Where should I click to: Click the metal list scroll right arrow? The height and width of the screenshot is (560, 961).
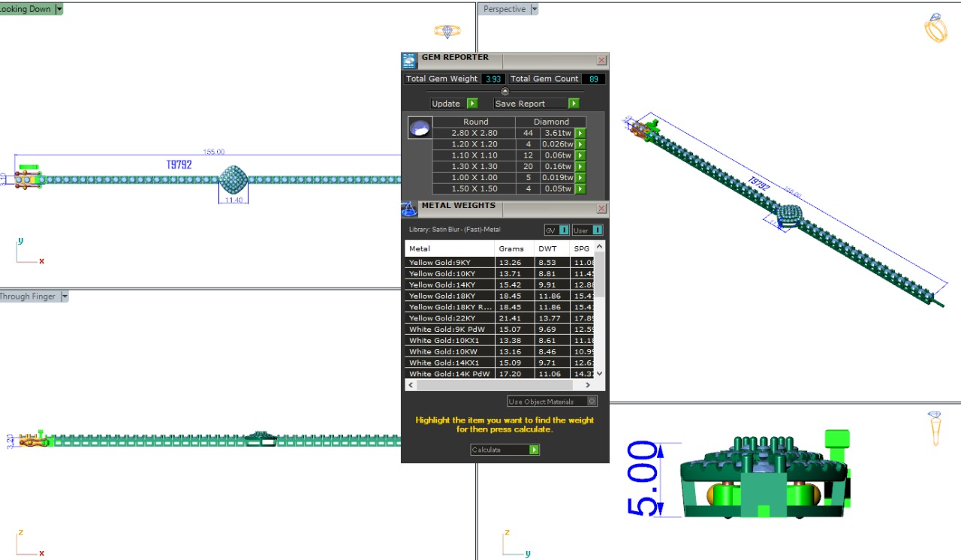point(589,384)
